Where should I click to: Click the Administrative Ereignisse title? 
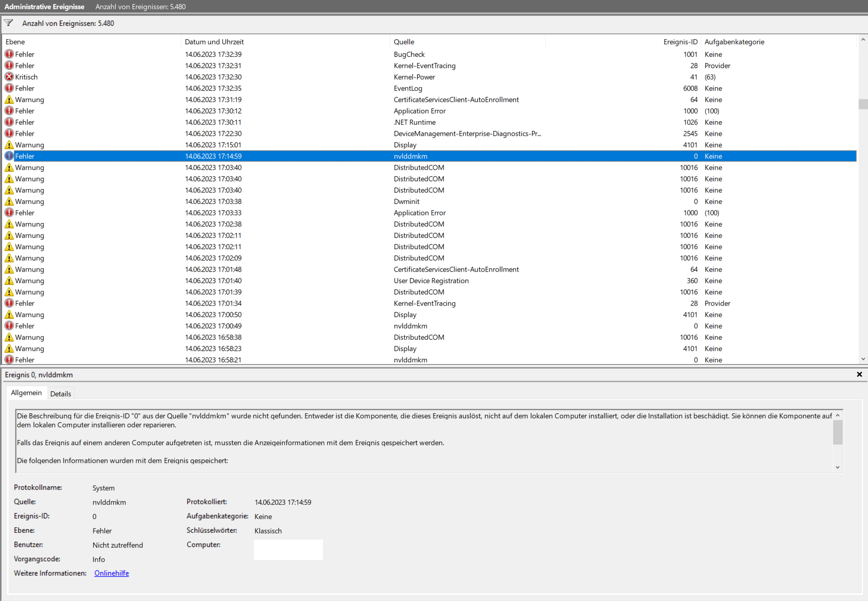44,7
